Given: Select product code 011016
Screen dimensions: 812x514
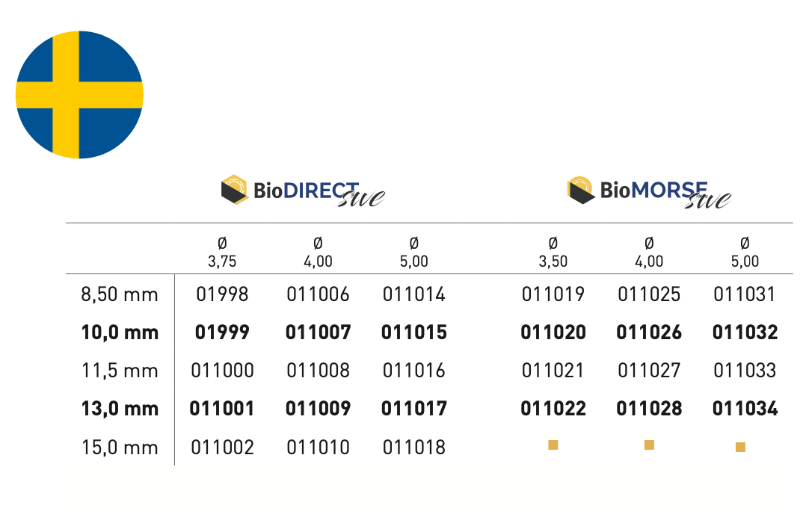Looking at the screenshot, I should coord(413,371).
